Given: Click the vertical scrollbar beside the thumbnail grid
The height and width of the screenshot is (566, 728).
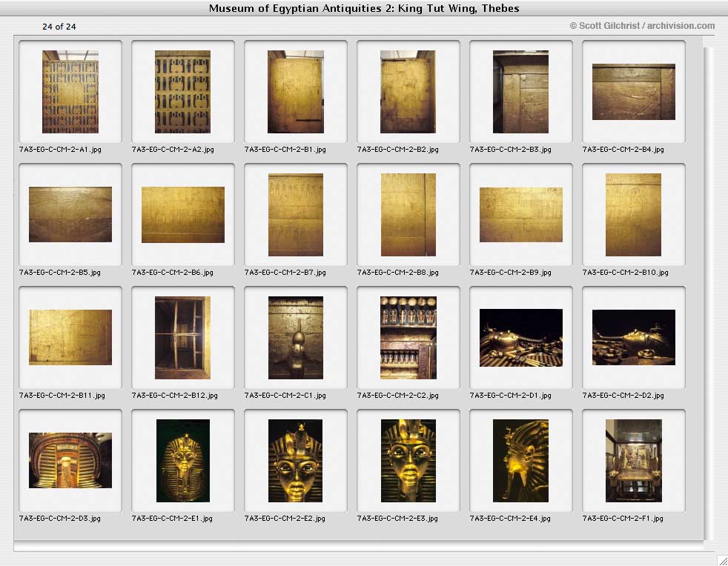Looking at the screenshot, I should click(709, 293).
